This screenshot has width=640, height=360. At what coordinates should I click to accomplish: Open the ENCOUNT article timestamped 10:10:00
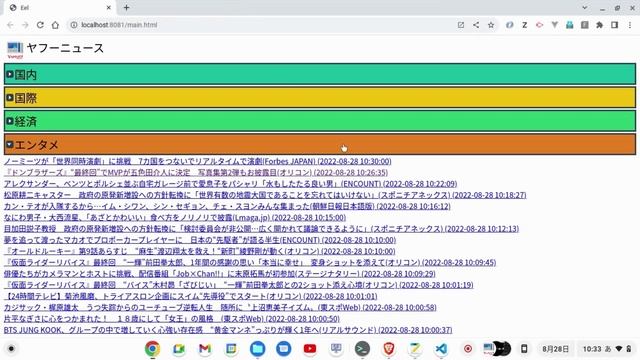[200, 240]
